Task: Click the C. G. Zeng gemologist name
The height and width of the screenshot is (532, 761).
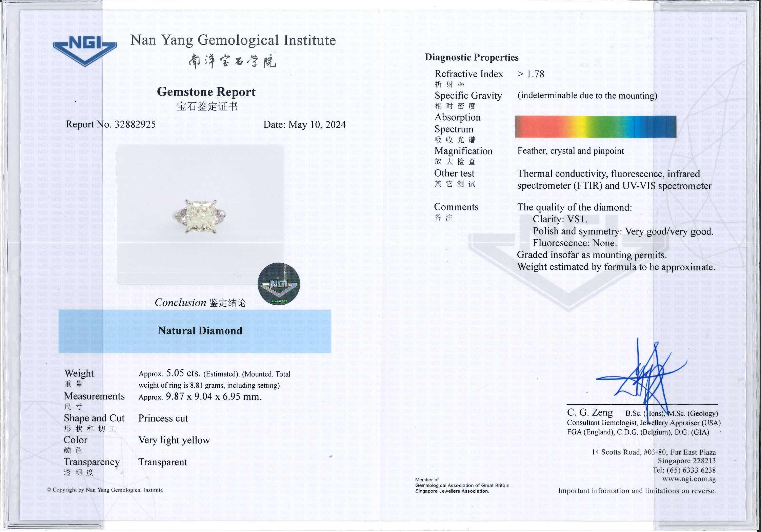Action: click(590, 413)
